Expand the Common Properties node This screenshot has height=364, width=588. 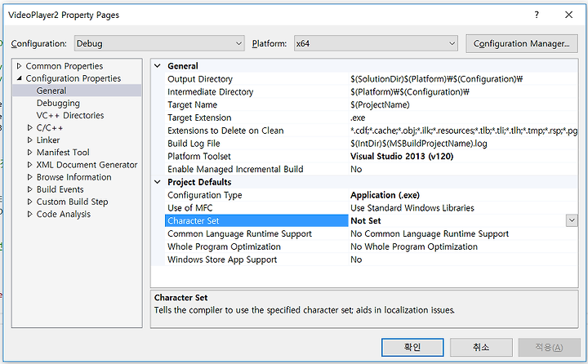pos(19,66)
